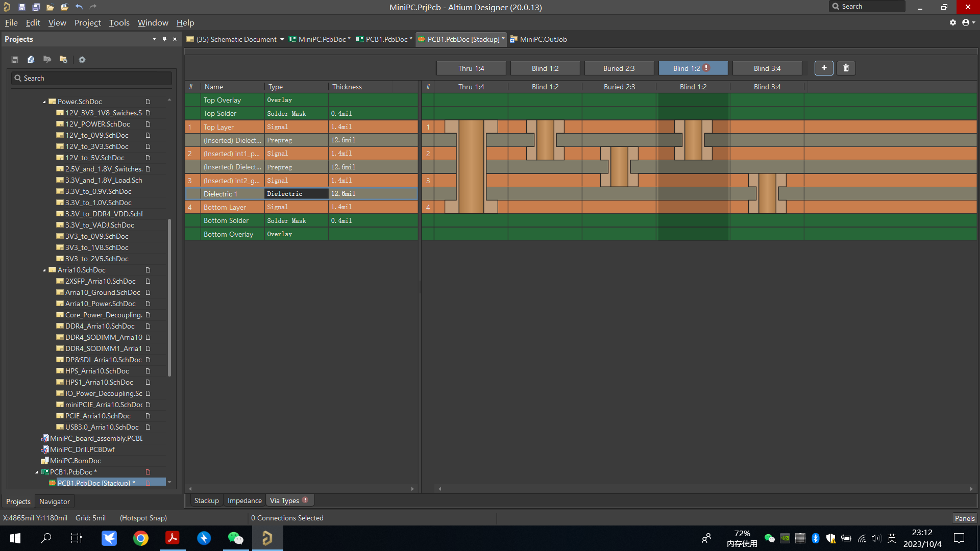Click the Projects panel vertical scrollbar
The width and height of the screenshot is (980, 551).
pos(169,298)
